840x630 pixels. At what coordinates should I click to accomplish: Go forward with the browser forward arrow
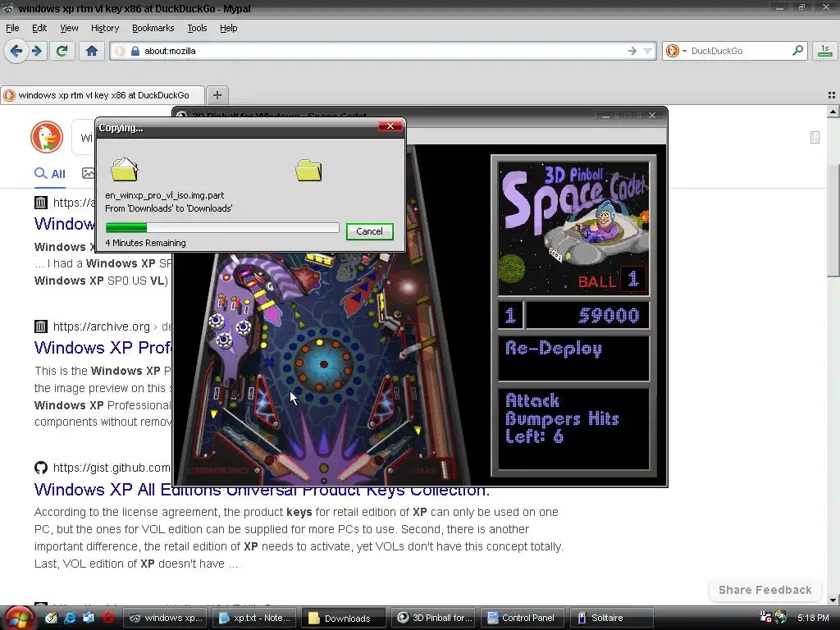(36, 51)
